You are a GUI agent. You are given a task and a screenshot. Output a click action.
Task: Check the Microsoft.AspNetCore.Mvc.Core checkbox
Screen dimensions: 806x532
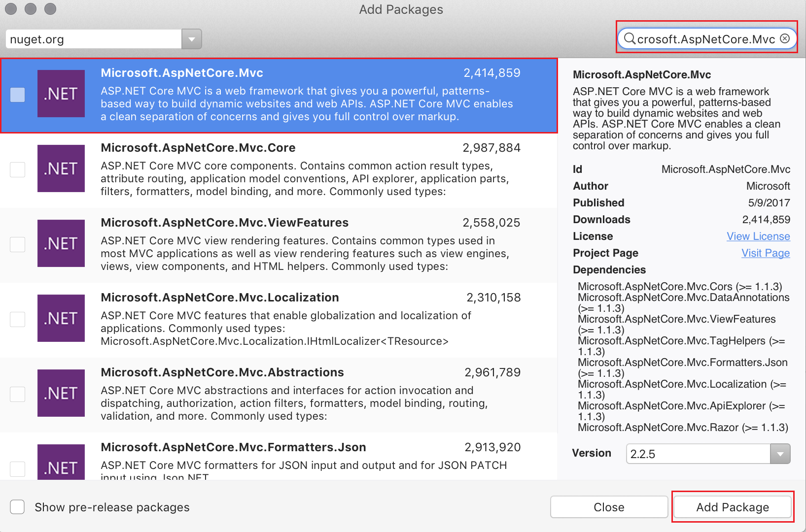tap(18, 169)
